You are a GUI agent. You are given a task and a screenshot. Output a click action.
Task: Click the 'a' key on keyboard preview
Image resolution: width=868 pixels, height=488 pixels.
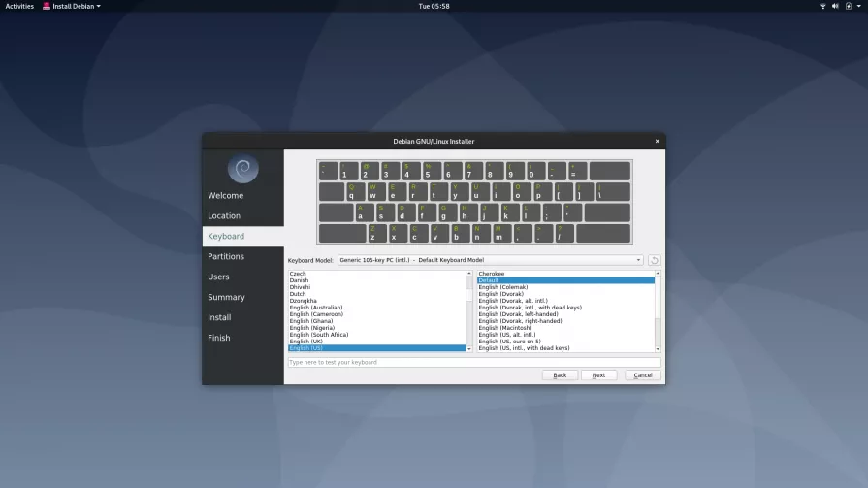[x=365, y=212]
